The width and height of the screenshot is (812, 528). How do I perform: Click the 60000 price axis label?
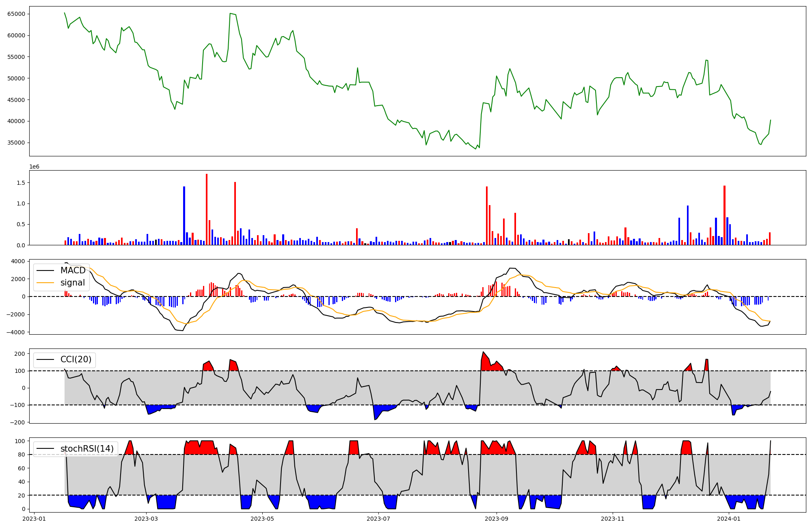(x=16, y=35)
